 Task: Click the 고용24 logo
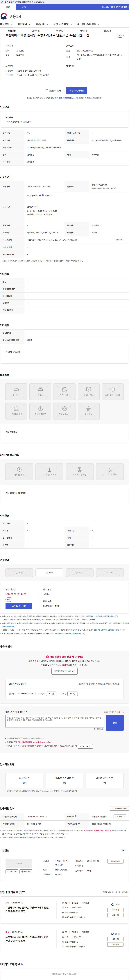[x=11, y=16]
